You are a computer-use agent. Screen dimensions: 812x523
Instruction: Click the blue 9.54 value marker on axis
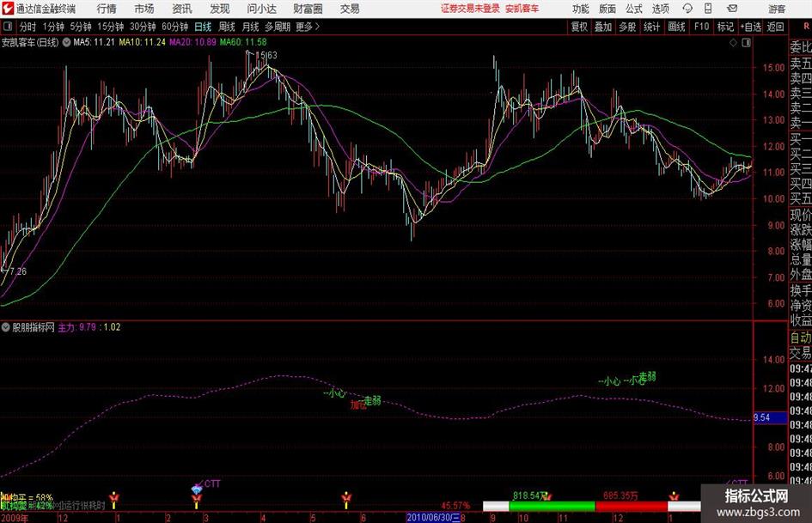click(770, 417)
